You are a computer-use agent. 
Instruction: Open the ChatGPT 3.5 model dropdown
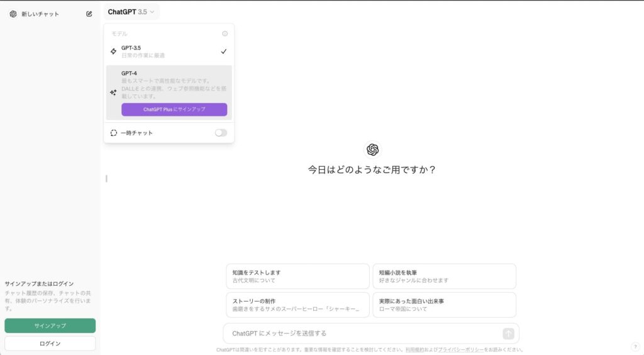pyautogui.click(x=131, y=12)
